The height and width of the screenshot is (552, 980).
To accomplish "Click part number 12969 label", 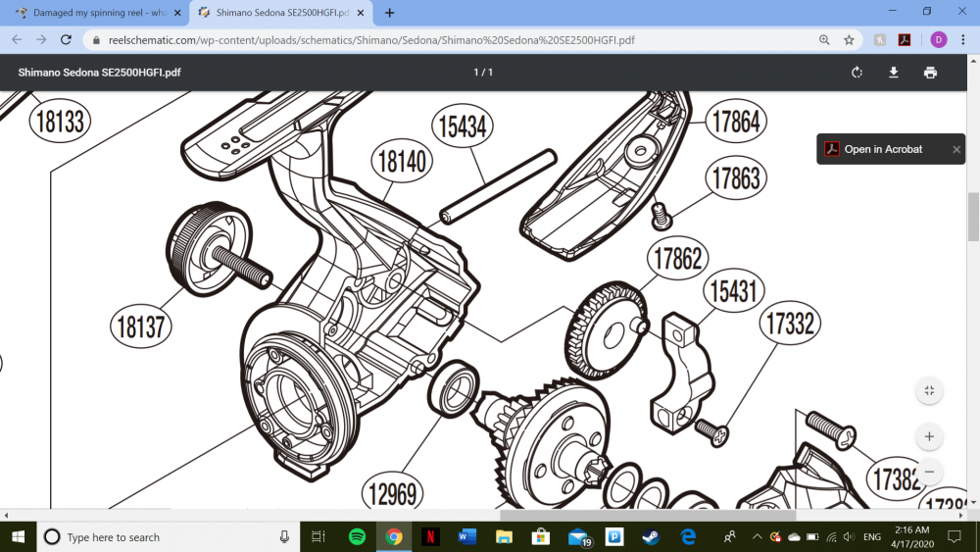I will coord(393,492).
